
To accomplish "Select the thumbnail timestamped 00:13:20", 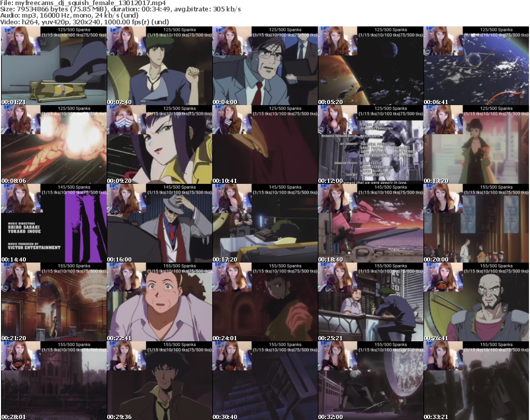I will (476, 144).
